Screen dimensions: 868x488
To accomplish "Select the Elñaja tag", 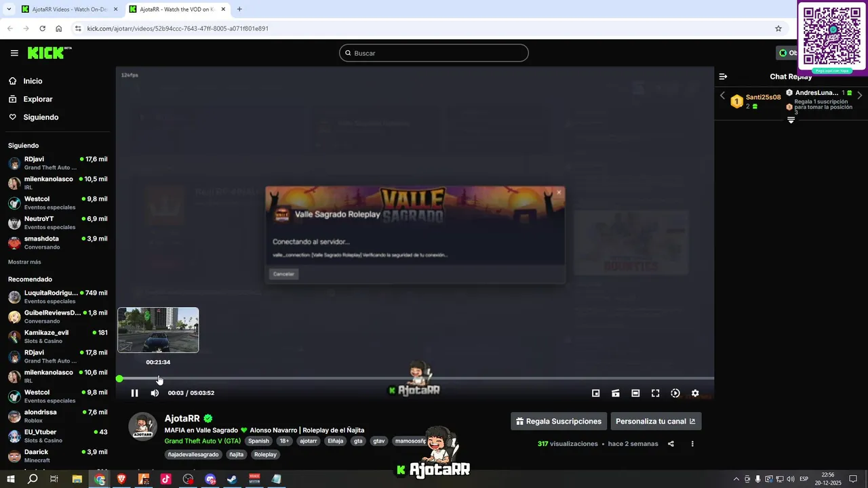I will [336, 441].
